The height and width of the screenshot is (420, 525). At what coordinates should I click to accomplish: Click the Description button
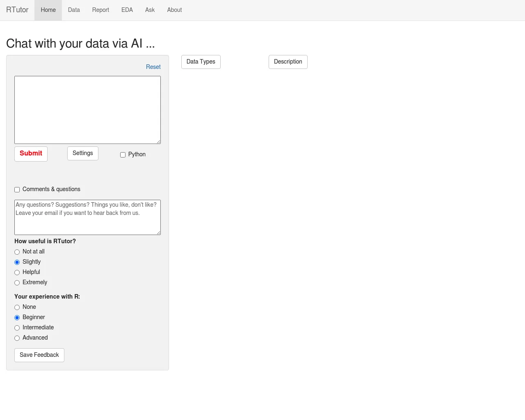pos(288,62)
